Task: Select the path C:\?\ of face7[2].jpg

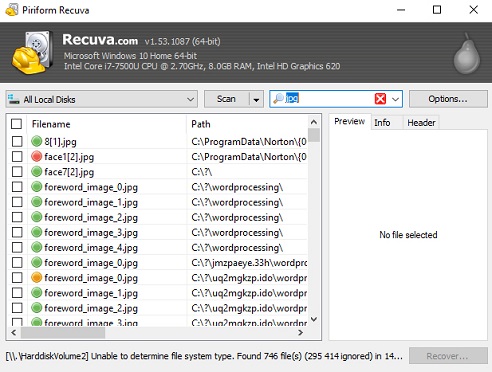Action: (x=201, y=172)
